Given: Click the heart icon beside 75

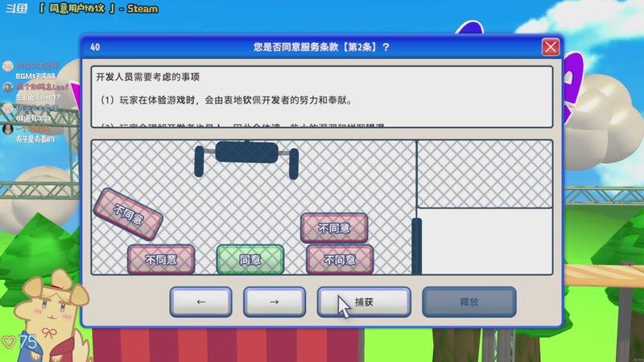Looking at the screenshot, I should tap(9, 341).
